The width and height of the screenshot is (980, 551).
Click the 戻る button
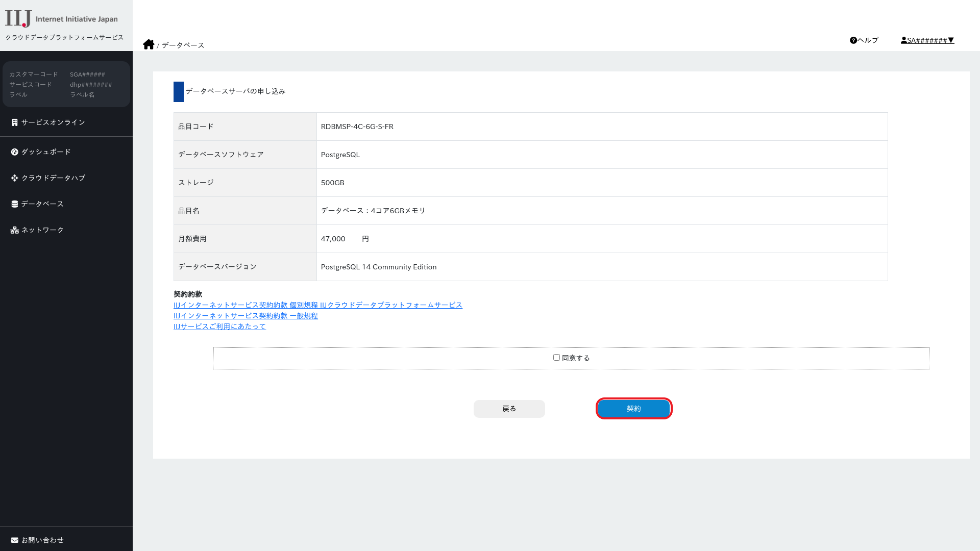click(x=509, y=409)
